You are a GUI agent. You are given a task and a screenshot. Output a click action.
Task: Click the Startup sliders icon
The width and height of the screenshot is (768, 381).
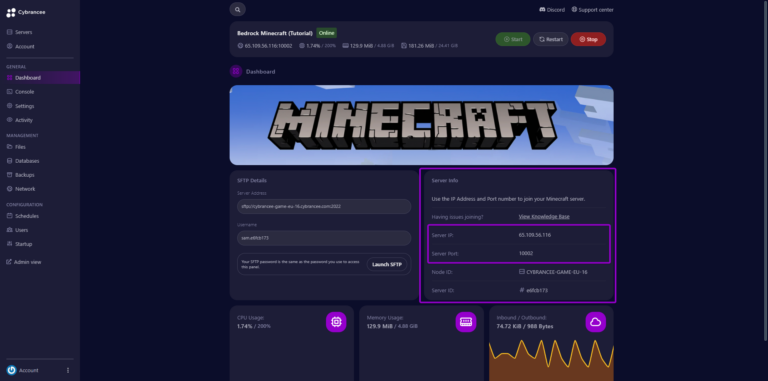click(9, 244)
